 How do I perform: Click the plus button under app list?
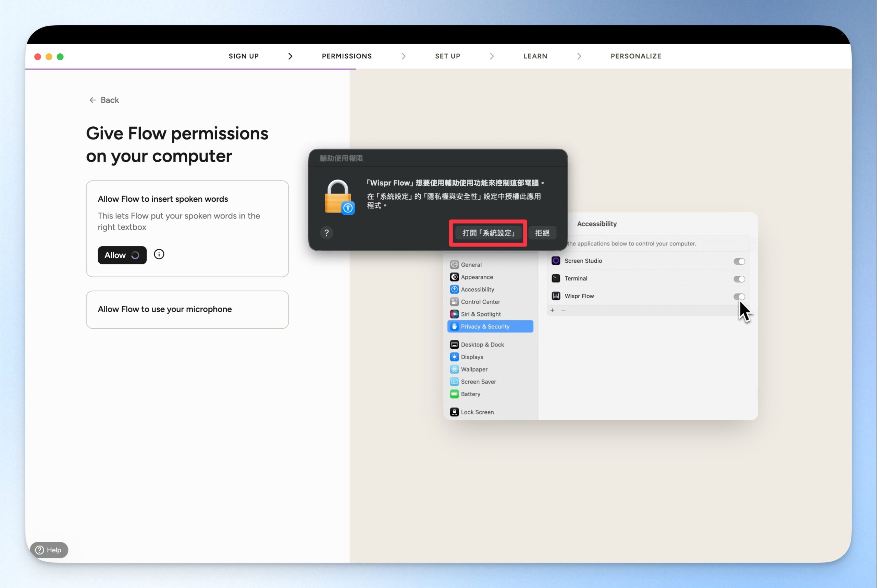[x=552, y=310]
